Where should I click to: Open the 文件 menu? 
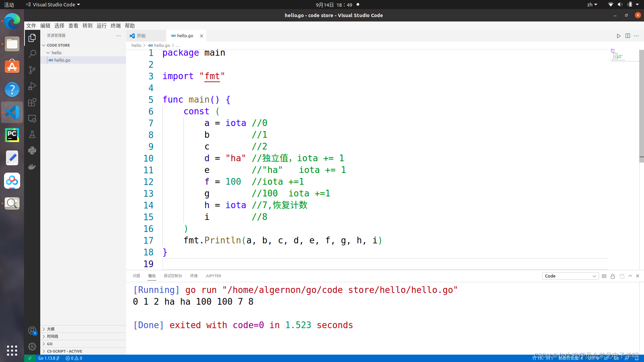click(31, 26)
